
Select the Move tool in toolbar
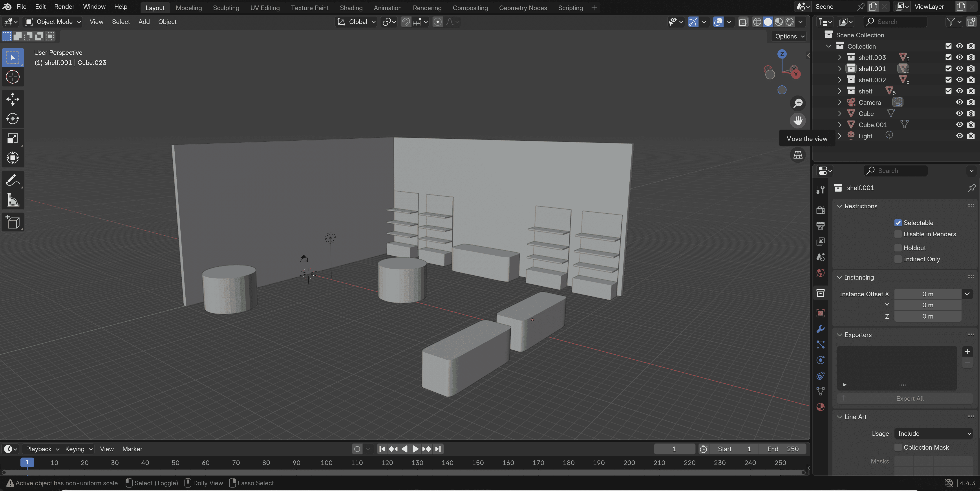(13, 99)
